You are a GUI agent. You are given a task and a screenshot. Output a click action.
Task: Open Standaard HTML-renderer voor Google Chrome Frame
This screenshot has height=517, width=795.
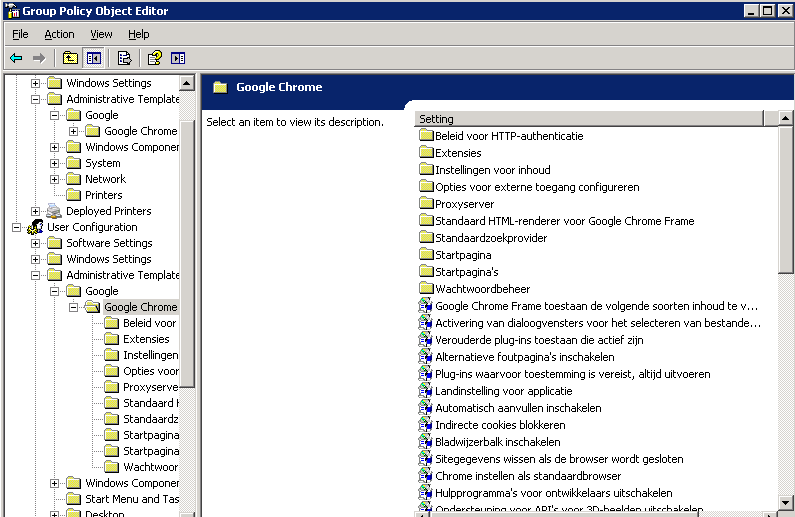[x=564, y=221]
